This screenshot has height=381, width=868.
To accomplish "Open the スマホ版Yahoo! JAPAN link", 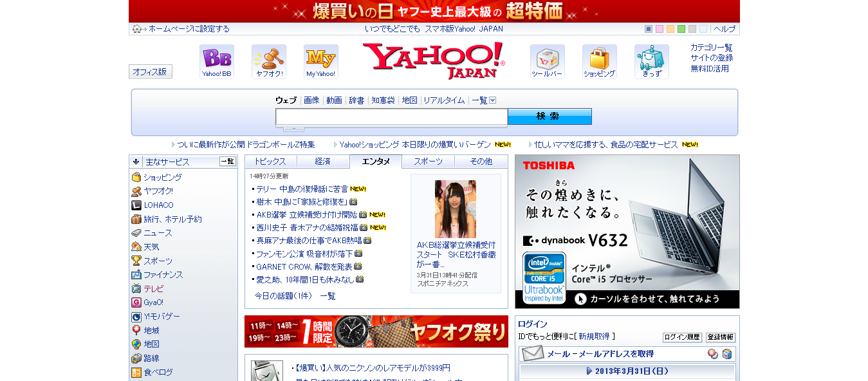I will (464, 29).
